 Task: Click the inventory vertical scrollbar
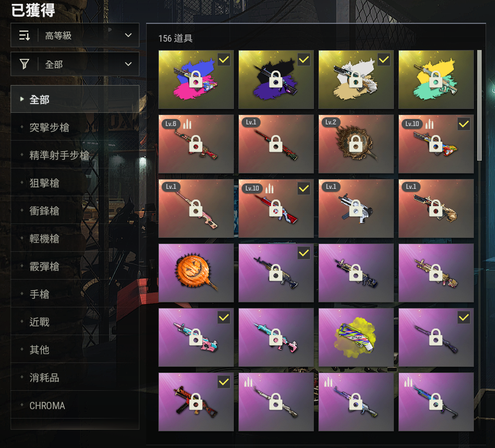479,106
